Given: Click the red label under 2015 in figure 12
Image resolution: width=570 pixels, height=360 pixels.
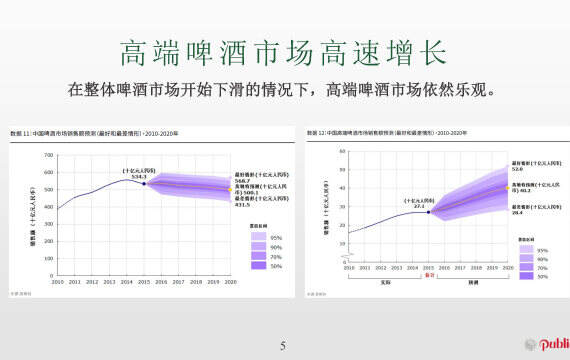Looking at the screenshot, I should [x=429, y=275].
